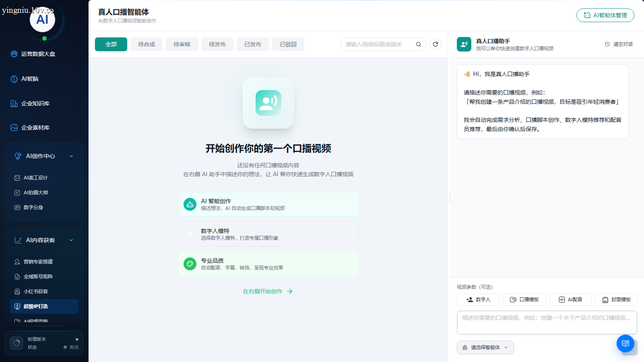Select the 专业品质 card
The height and width of the screenshot is (362, 644).
[268, 264]
